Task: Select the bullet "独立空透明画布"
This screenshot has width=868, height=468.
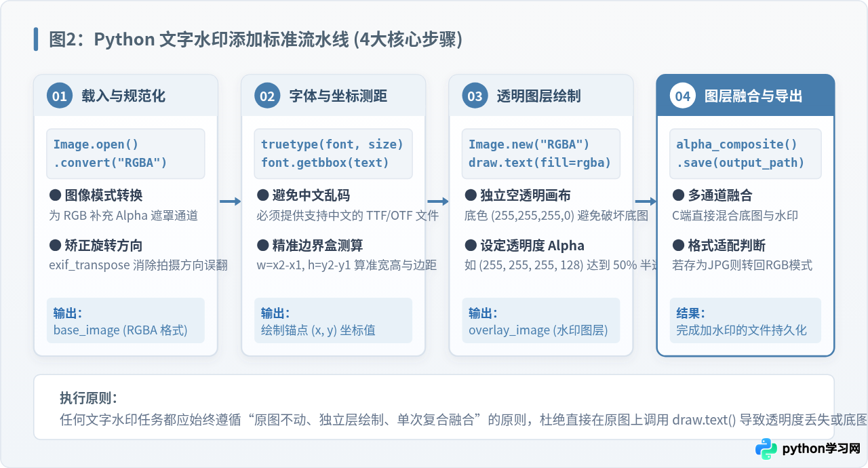Action: (518, 195)
